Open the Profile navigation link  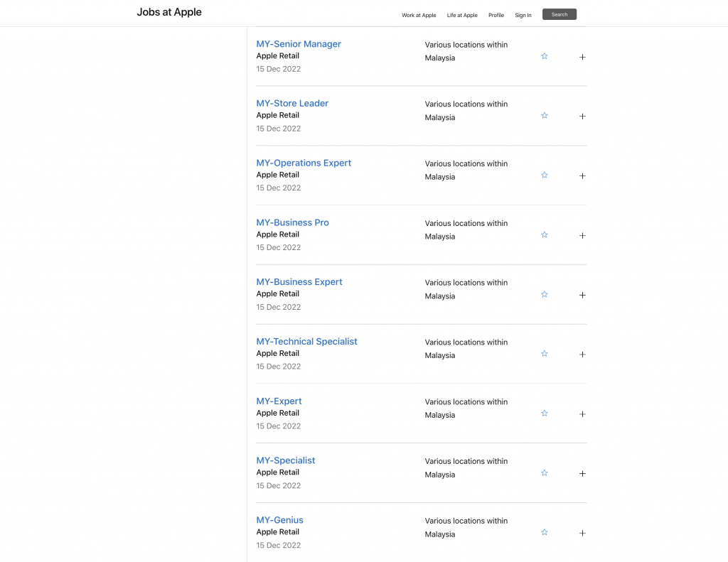[496, 15]
